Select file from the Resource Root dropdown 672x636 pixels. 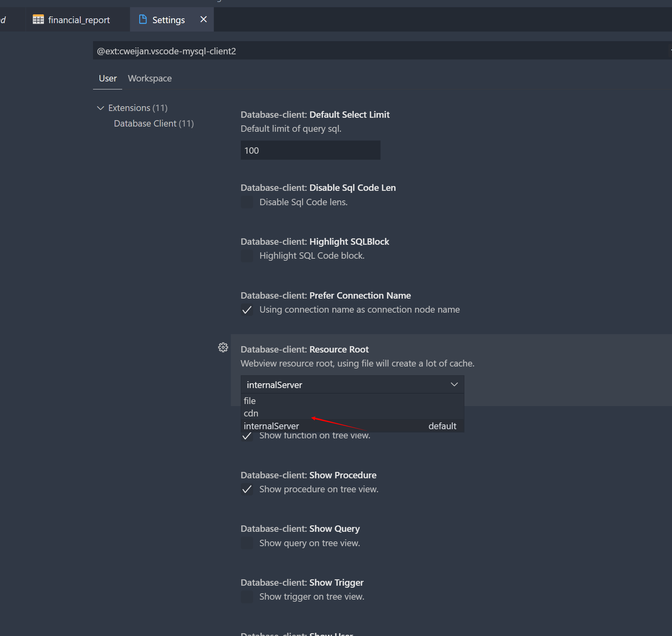pos(250,400)
